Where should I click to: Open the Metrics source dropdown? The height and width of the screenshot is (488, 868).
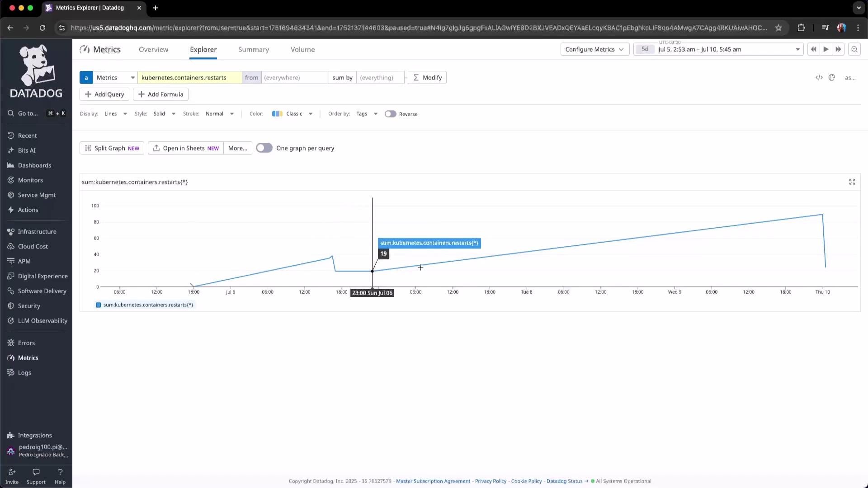tap(115, 78)
